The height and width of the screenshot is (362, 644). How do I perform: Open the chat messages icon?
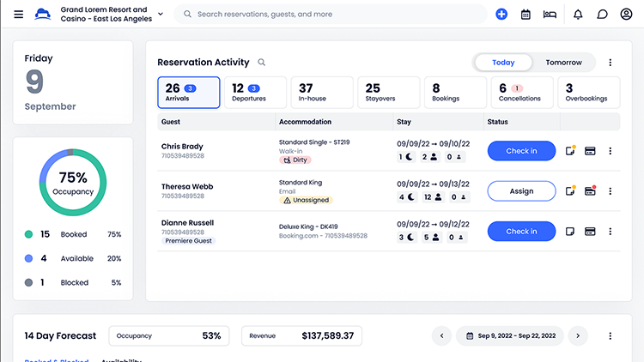[602, 15]
